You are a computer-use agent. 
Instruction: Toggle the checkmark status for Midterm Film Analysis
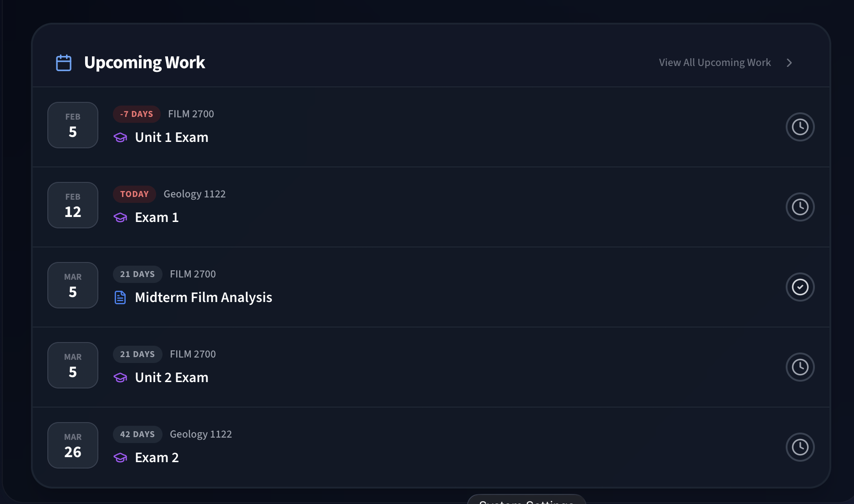[800, 287]
